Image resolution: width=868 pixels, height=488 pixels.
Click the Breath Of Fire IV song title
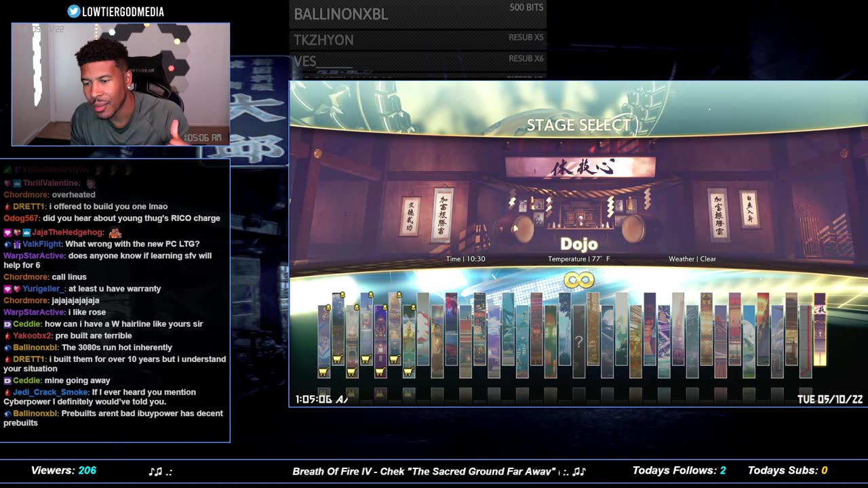point(424,471)
